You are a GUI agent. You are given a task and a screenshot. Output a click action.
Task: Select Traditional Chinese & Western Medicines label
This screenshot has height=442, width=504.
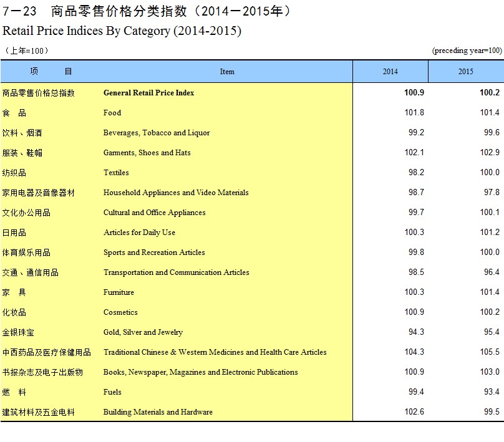[x=215, y=352]
